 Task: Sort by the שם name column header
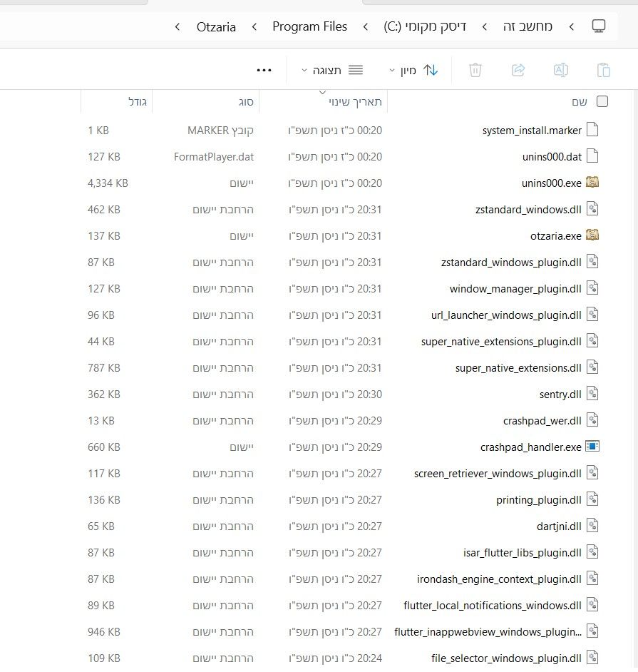pyautogui.click(x=580, y=102)
